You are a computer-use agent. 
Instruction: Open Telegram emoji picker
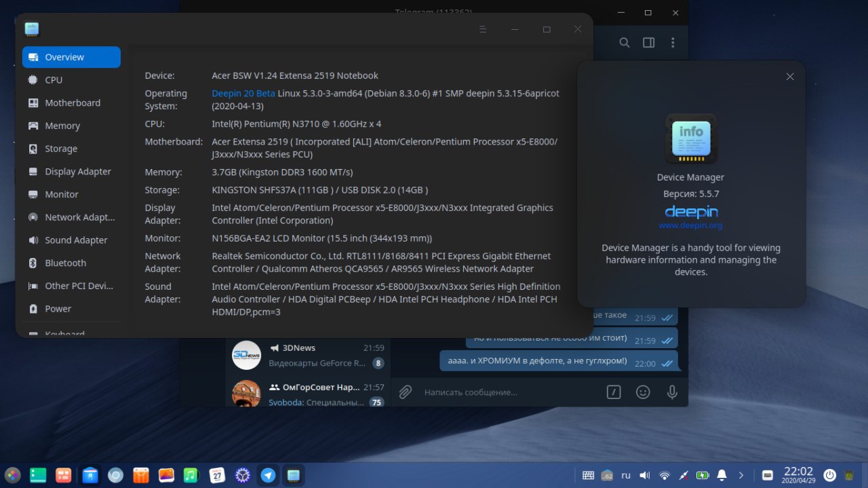pos(643,392)
